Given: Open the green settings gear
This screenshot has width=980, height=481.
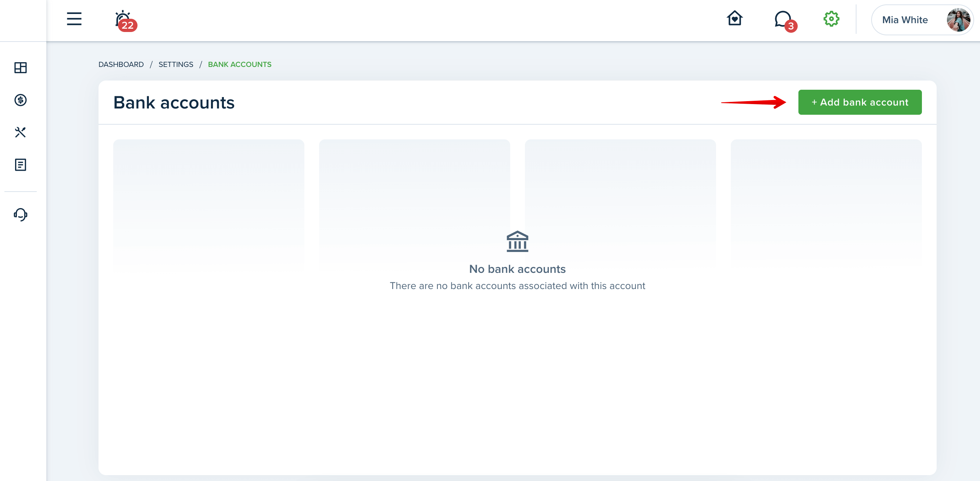Looking at the screenshot, I should 831,19.
